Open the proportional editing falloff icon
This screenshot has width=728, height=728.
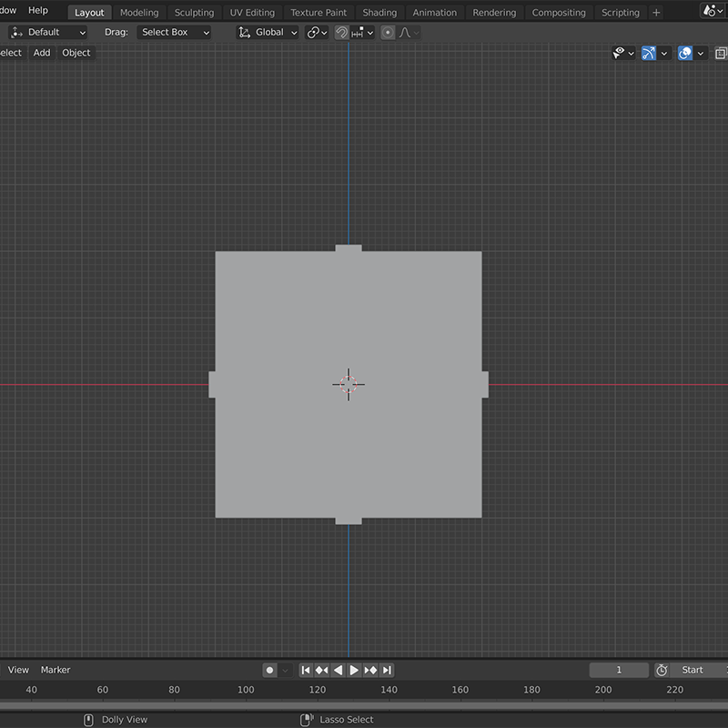click(406, 32)
